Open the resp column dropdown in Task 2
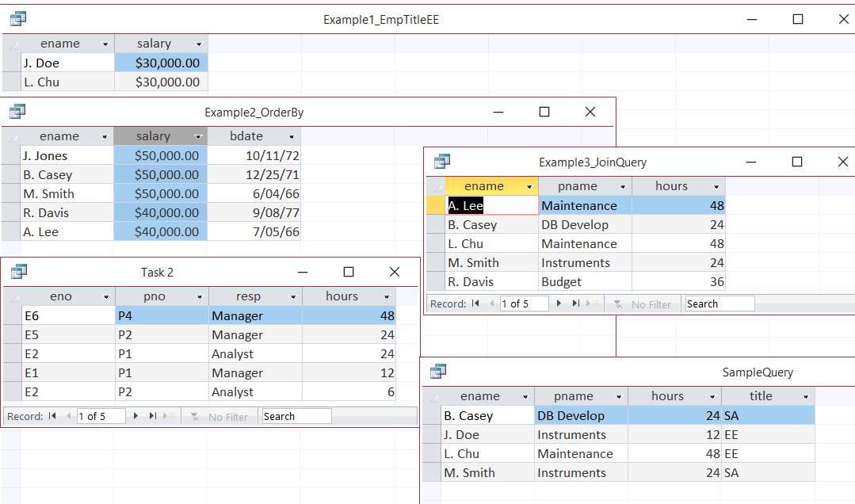 click(292, 297)
